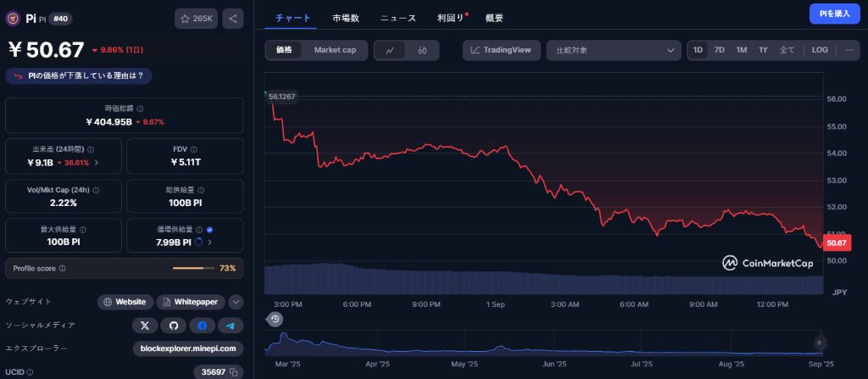Viewport: 868px width, 379px height.
Task: Expand more website links chevron
Action: [x=236, y=302]
